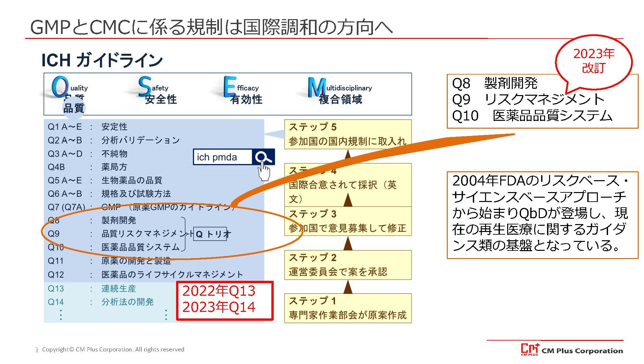
Task: Click the 品質 highlighted circle label
Action: 74,108
